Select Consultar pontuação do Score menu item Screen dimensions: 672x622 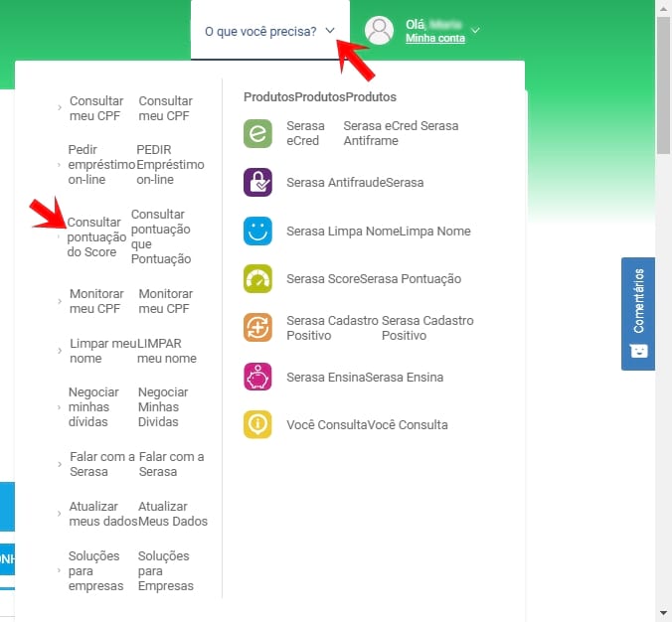[x=96, y=236]
